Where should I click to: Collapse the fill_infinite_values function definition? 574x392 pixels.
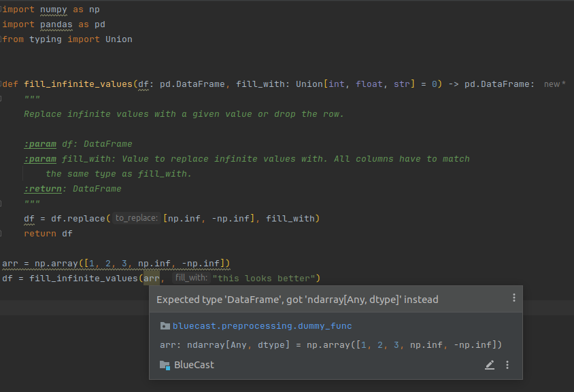click(x=2, y=84)
